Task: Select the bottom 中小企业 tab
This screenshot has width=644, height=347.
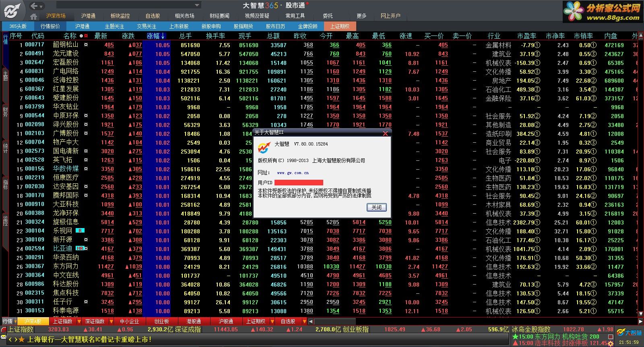Action: 130,321
